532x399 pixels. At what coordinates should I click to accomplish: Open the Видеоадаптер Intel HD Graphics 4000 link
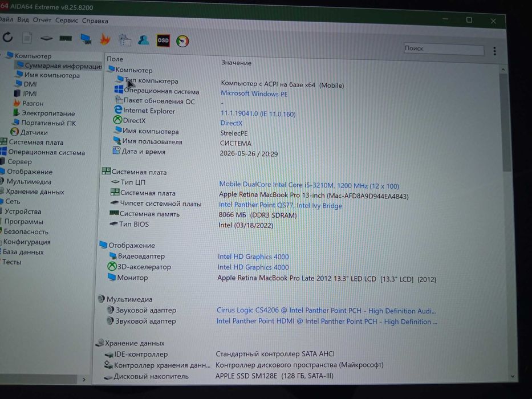click(x=253, y=257)
